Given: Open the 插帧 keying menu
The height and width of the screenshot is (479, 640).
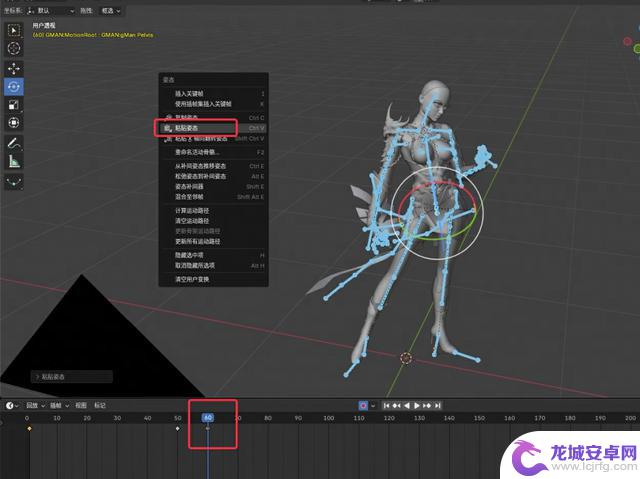Looking at the screenshot, I should click(x=59, y=406).
